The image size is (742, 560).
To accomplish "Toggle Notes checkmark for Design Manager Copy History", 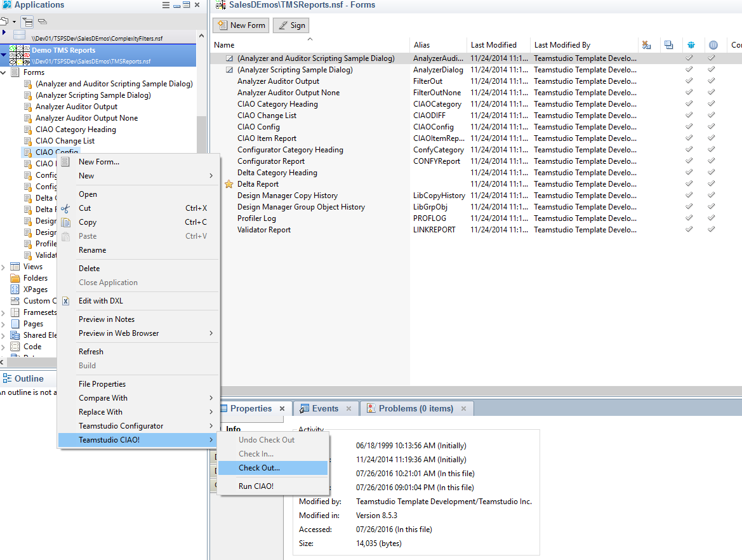I will coord(689,195).
